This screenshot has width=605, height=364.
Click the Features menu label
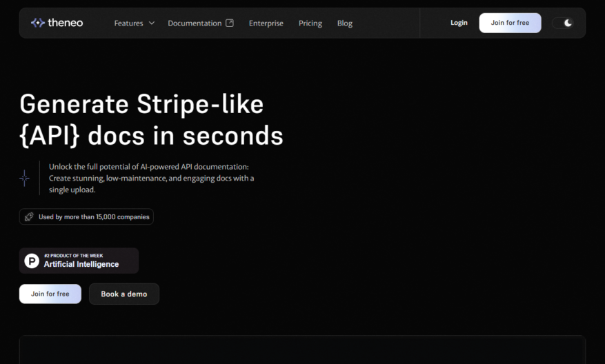128,23
